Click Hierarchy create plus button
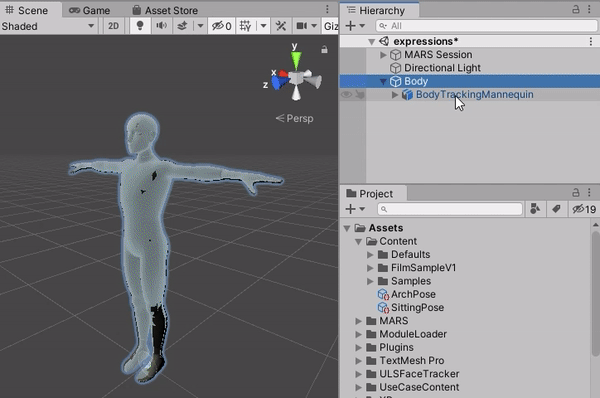The width and height of the screenshot is (600, 398). (350, 26)
